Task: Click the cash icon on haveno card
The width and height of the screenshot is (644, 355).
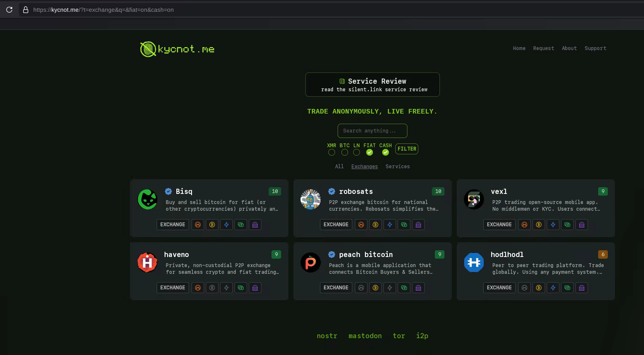Action: tap(241, 288)
